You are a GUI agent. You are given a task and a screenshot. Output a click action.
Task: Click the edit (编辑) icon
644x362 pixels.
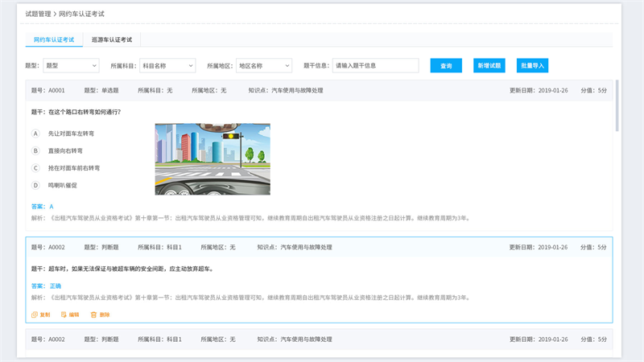click(64, 315)
